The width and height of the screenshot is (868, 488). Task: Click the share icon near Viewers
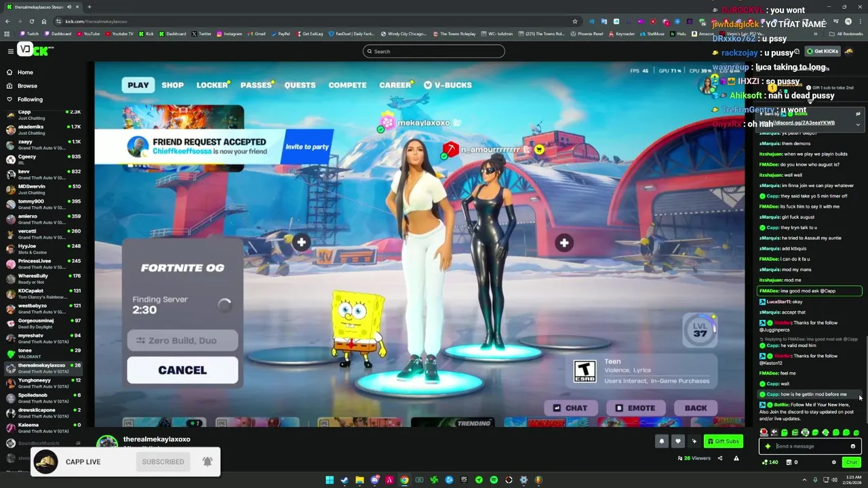(x=720, y=458)
